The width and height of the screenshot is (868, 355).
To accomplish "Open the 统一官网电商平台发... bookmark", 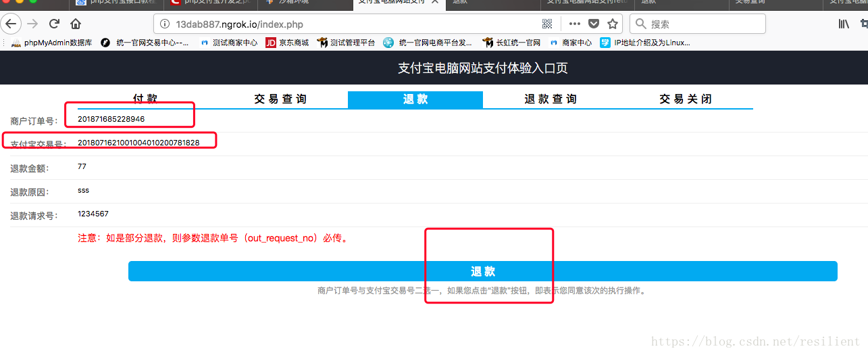I will click(428, 43).
